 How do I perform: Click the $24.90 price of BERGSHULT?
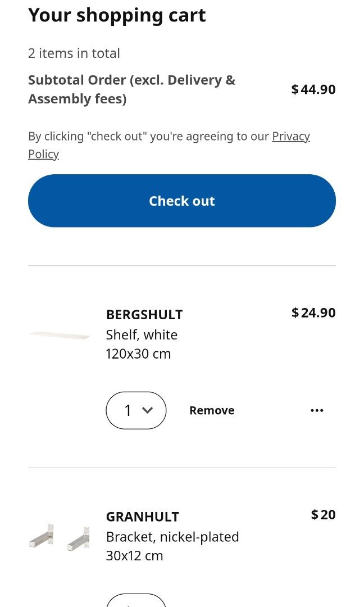pos(313,312)
